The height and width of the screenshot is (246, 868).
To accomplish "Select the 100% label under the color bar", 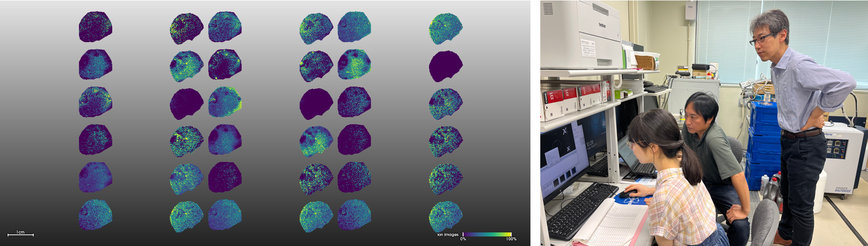I will pos(511,239).
